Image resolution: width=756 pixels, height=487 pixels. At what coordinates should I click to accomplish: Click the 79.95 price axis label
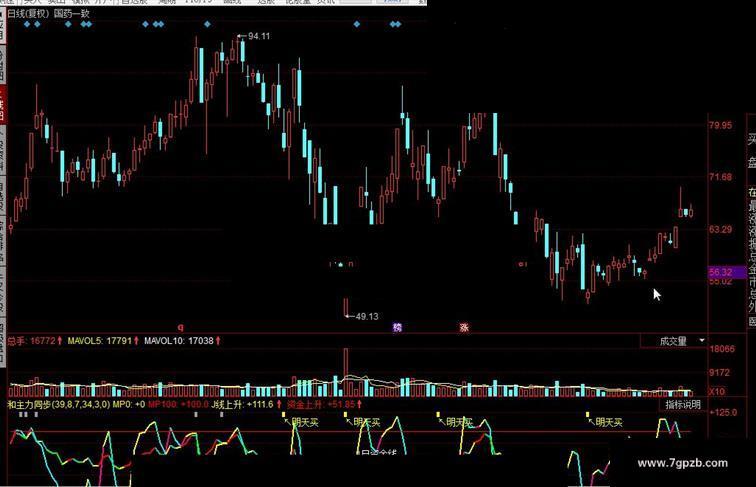[x=720, y=125]
